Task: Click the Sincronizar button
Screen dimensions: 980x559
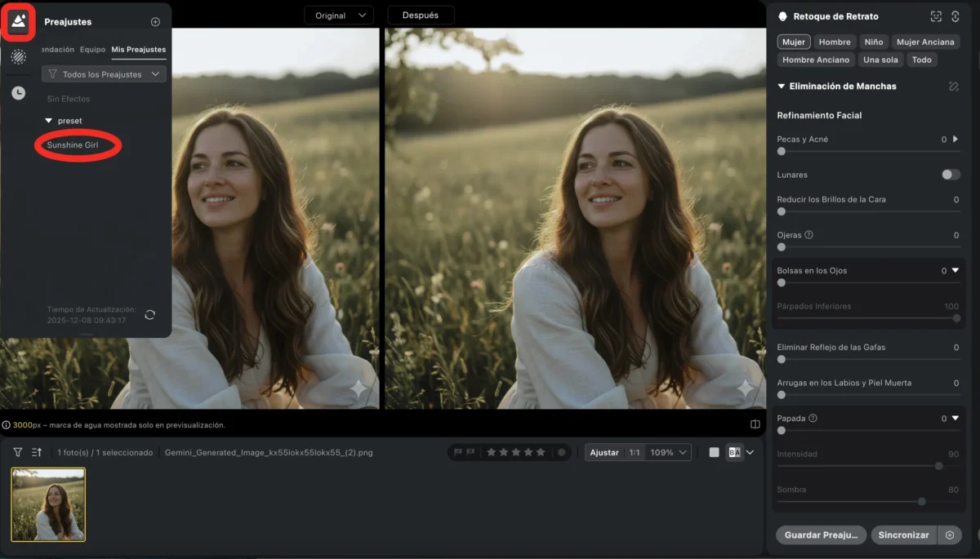Action: 903,535
